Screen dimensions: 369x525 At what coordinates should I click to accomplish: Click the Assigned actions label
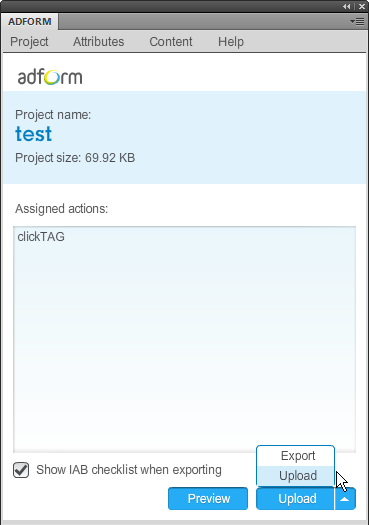tap(62, 209)
